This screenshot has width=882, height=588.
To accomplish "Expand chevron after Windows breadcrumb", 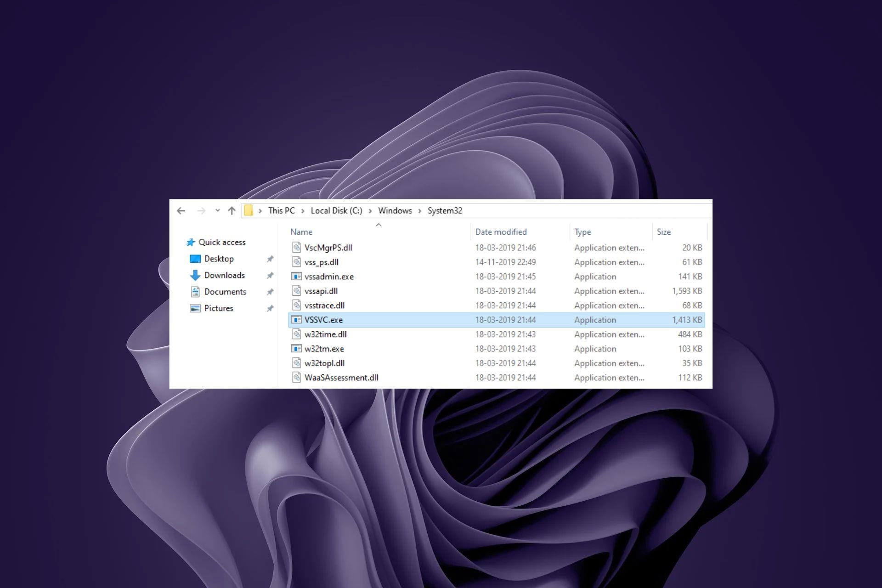I will tap(420, 211).
